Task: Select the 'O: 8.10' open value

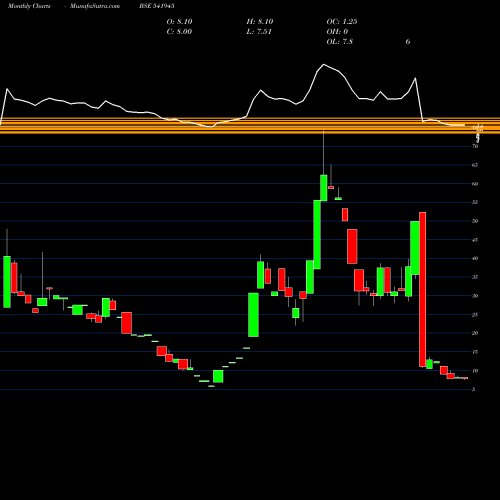Action: pos(179,22)
